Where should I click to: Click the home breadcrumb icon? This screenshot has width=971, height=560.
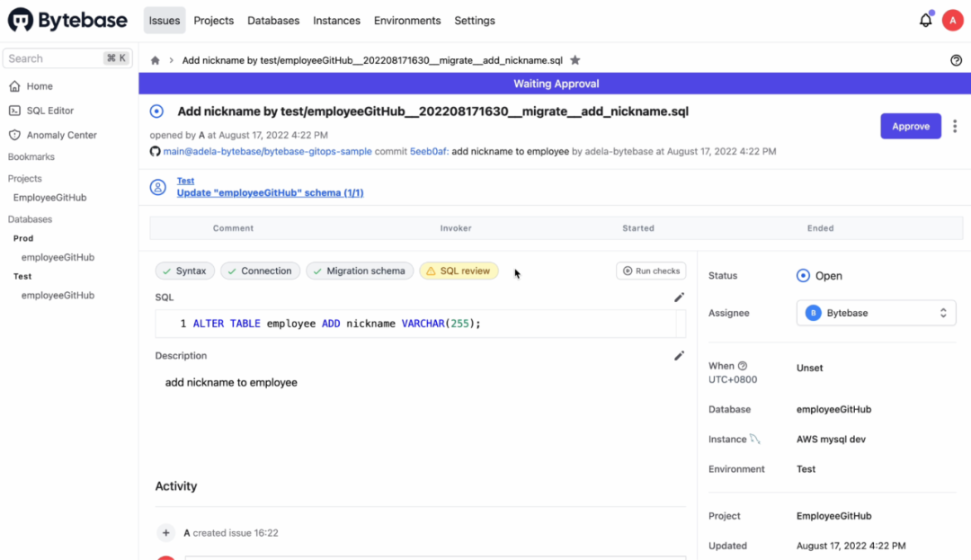[155, 60]
